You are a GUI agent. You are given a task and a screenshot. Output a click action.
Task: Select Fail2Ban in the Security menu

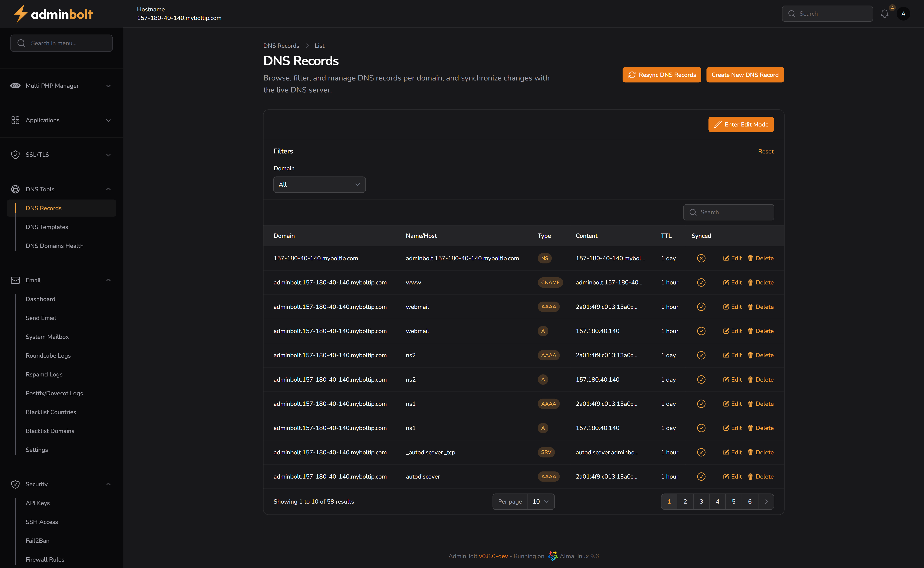[37, 541]
